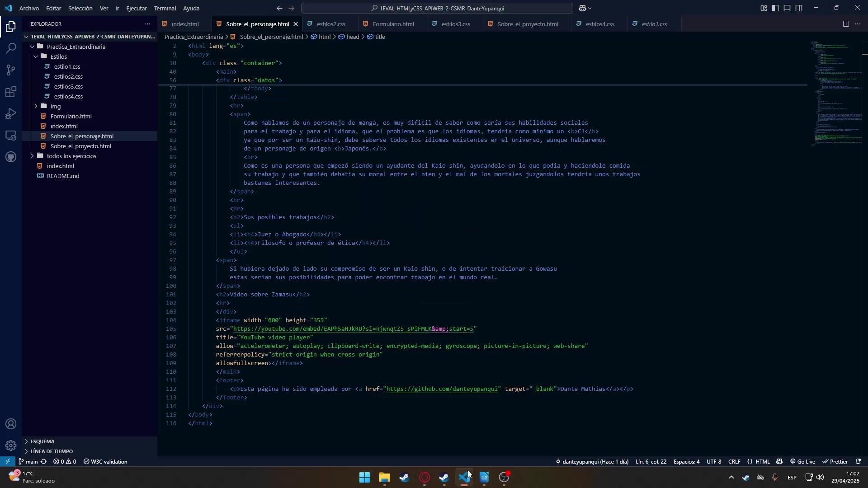Open the Extensions view icon
This screenshot has width=868, height=488.
[x=11, y=92]
